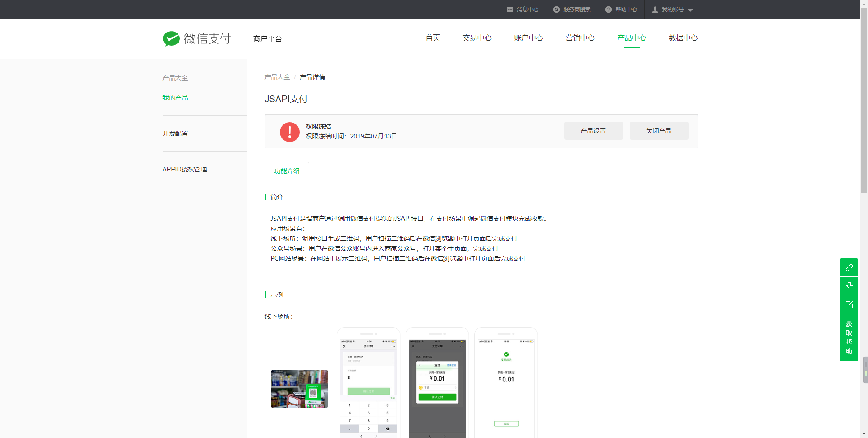The height and width of the screenshot is (438, 868).
Task: Click the scrollbar up arrow
Action: pos(864,3)
